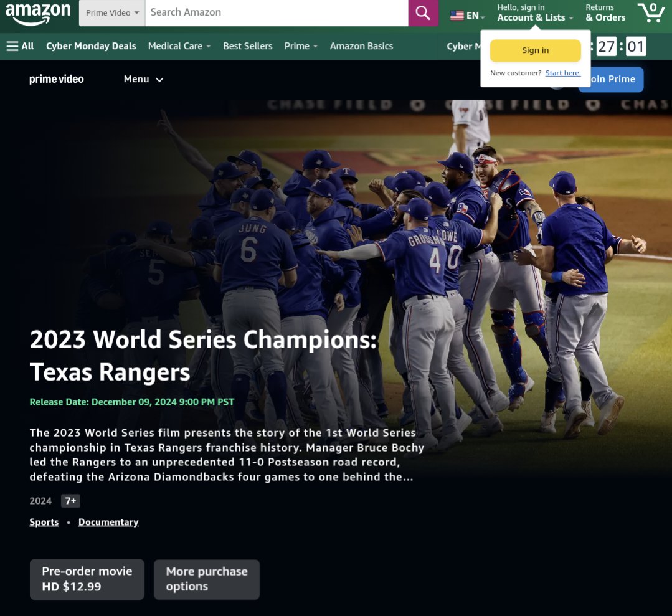This screenshot has height=616, width=672.
Task: Open the shopping cart icon
Action: click(651, 12)
